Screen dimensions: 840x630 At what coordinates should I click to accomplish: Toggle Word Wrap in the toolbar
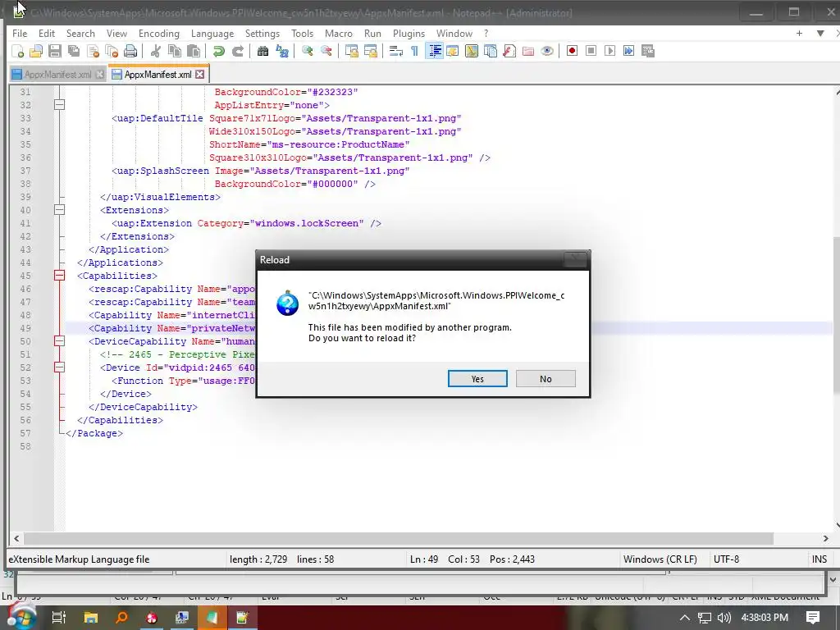pyautogui.click(x=396, y=51)
